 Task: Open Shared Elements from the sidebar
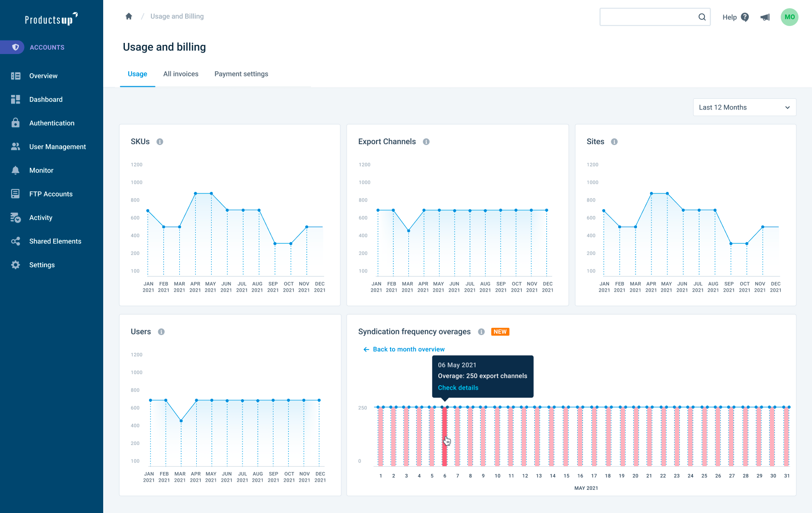pos(55,242)
